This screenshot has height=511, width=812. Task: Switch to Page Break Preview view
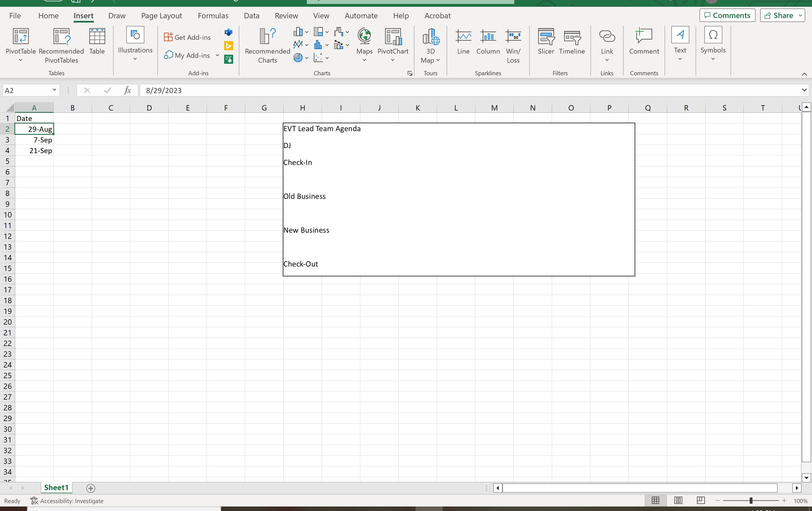[701, 501]
